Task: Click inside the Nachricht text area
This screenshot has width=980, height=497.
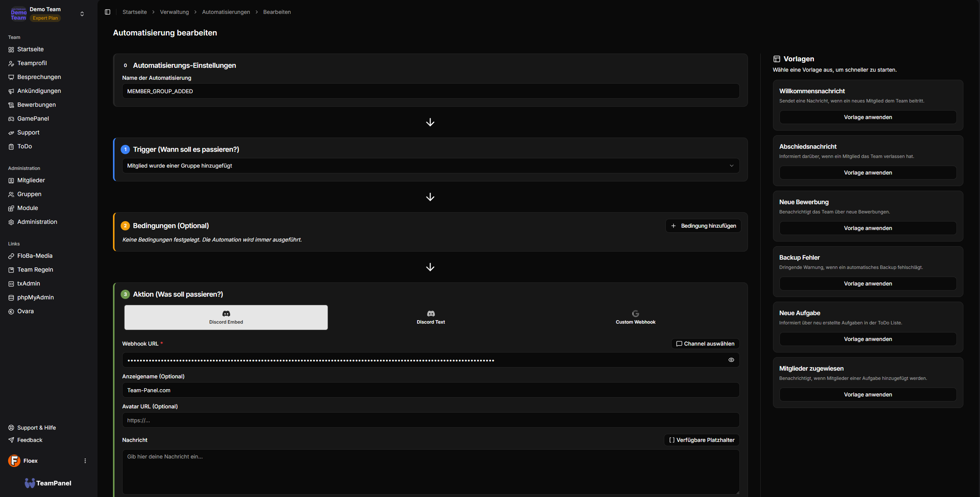Action: [430, 472]
